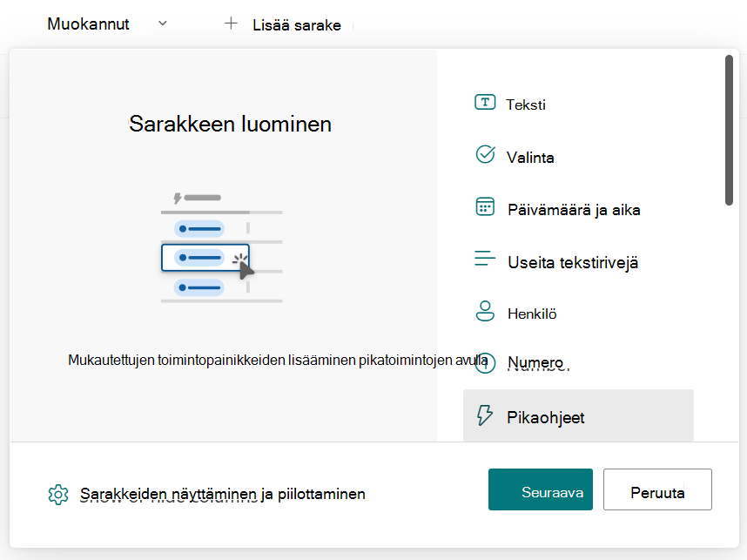
Task: Expand the Muokannut column dropdown chevron
Action: click(x=163, y=24)
